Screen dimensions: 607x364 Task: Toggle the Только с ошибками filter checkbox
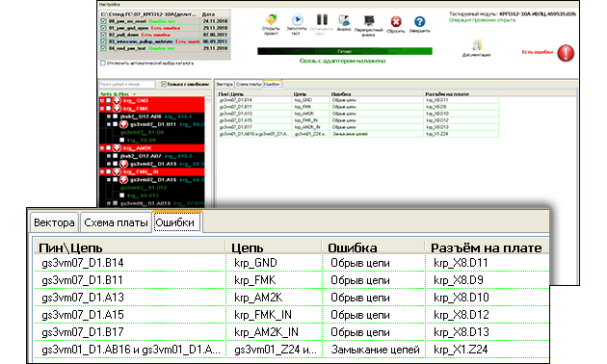pyautogui.click(x=164, y=84)
